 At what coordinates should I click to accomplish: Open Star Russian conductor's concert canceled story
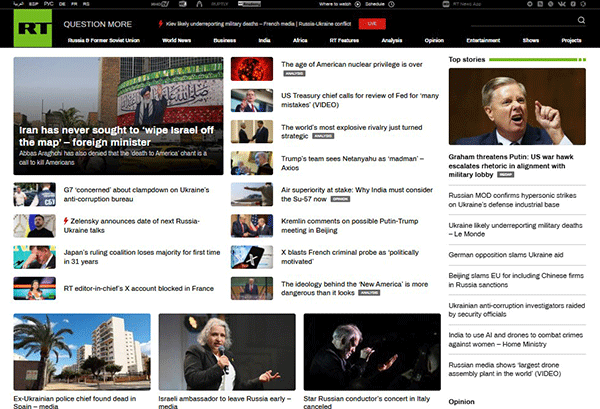click(367, 402)
